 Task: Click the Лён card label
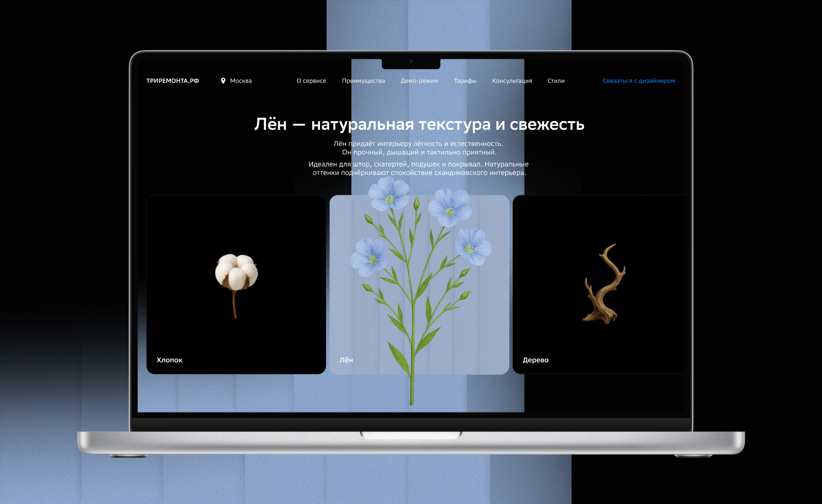coord(346,360)
